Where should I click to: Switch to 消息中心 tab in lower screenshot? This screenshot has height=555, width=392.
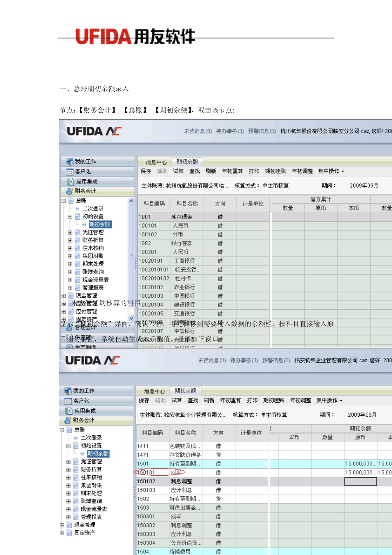click(154, 391)
